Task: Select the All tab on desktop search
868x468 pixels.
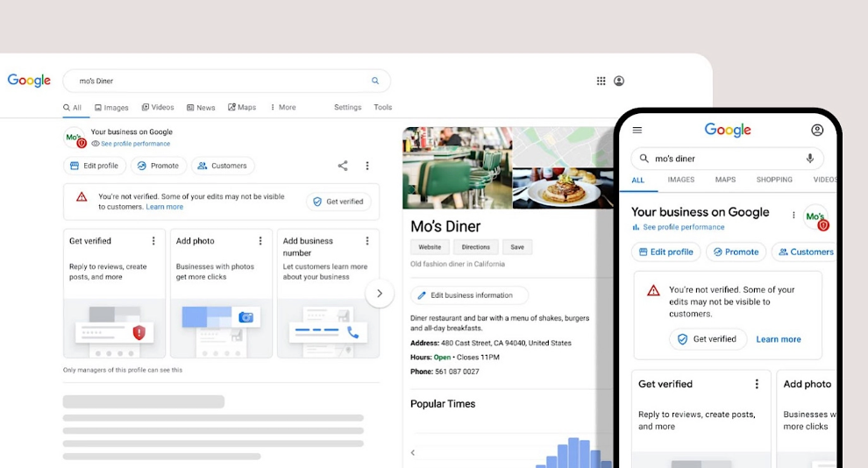Action: tap(73, 107)
